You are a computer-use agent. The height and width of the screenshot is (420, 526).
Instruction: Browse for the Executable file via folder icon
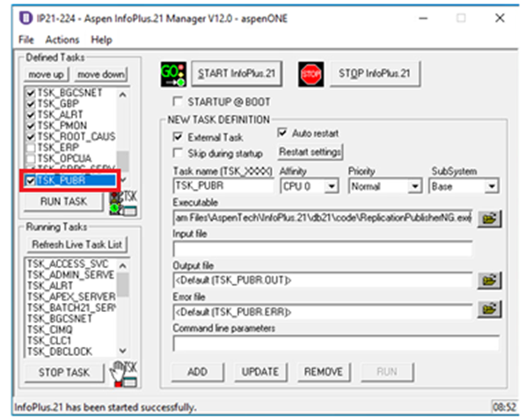[x=489, y=219]
